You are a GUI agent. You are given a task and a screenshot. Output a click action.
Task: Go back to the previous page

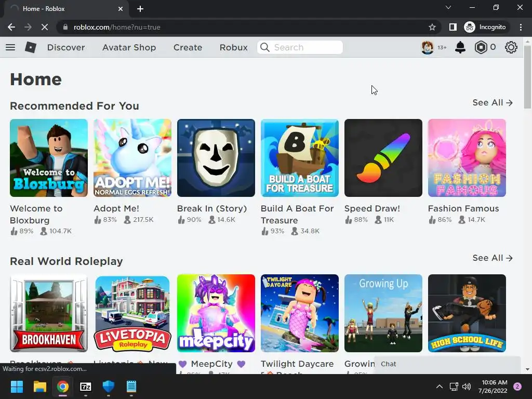point(11,27)
